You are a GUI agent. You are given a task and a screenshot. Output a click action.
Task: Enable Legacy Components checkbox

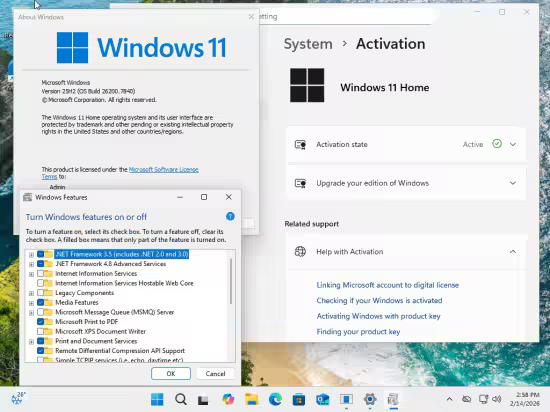point(40,293)
